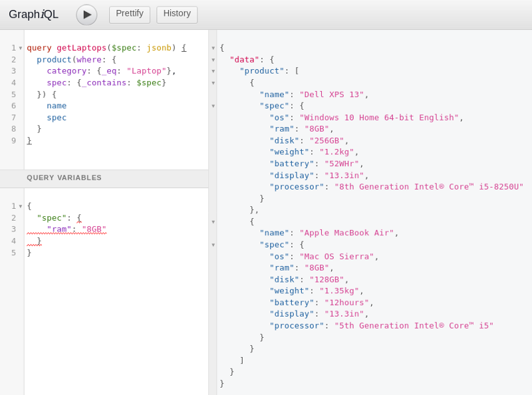The height and width of the screenshot is (395, 532).
Task: Click the QUERY VARIABLES panel header
Action: point(104,178)
